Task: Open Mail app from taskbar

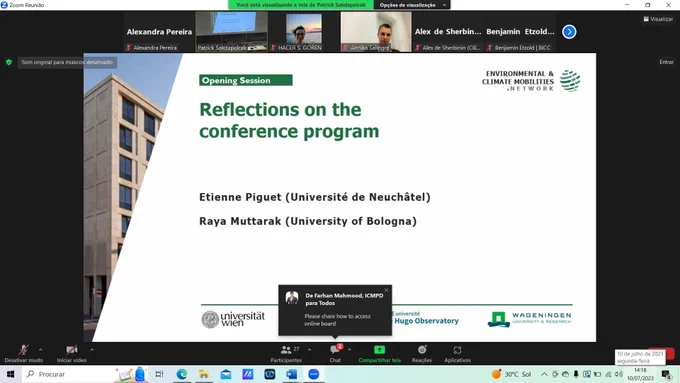Action: pos(226,374)
